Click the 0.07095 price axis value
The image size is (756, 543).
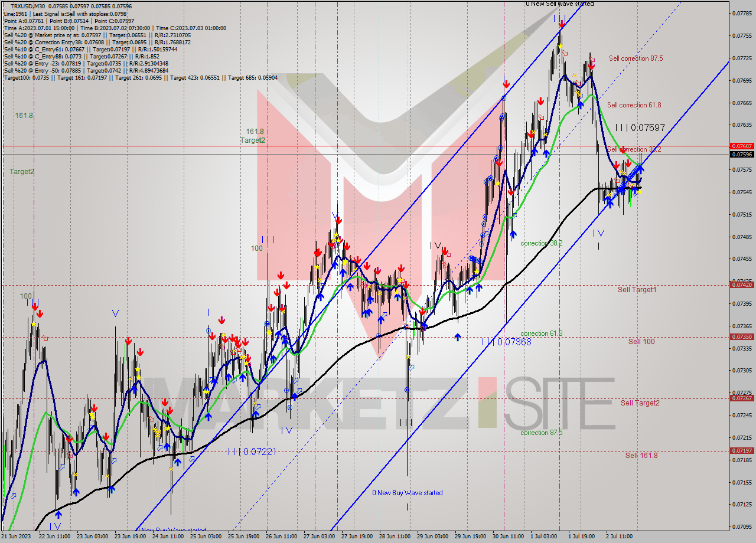coord(742,526)
